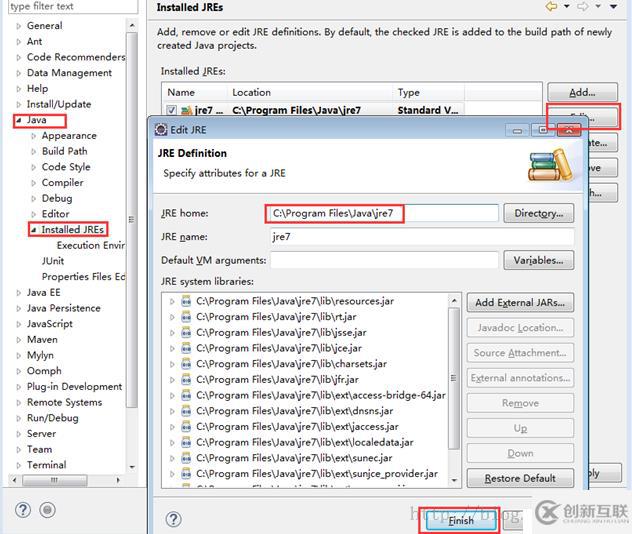Expand the Build Path node

33,152
